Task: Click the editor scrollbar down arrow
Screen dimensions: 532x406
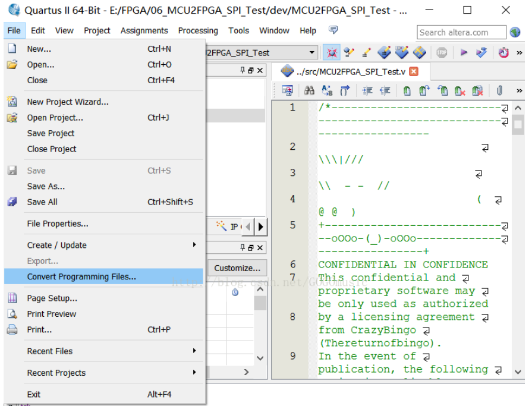Action: [x=518, y=372]
